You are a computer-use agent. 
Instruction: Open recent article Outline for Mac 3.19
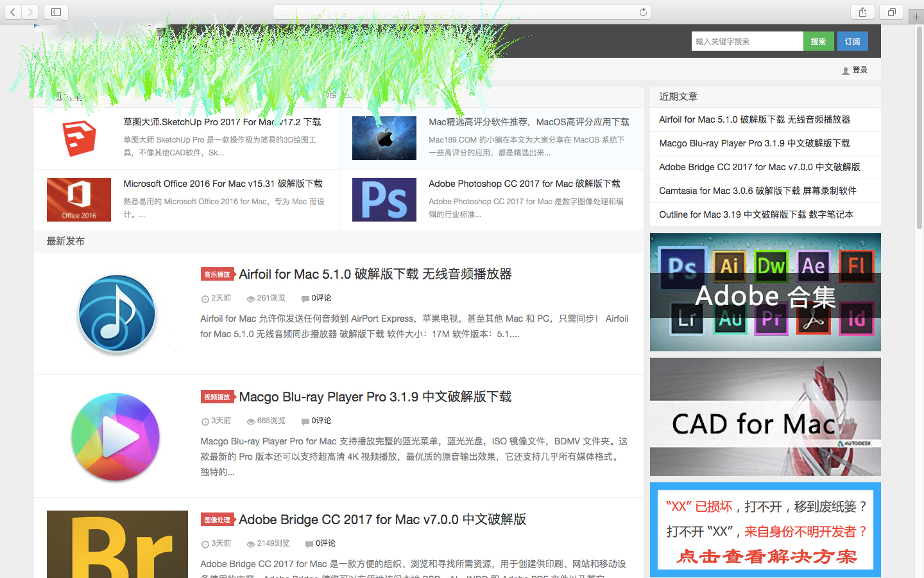(x=757, y=215)
